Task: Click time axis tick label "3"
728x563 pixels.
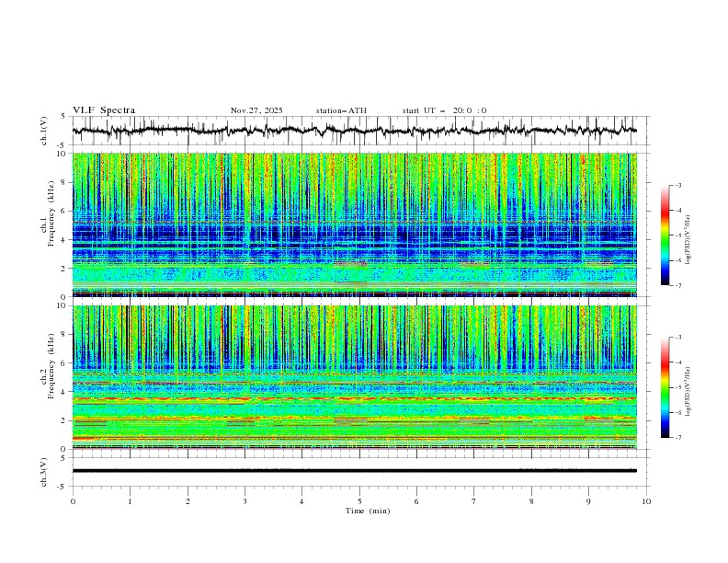Action: pyautogui.click(x=245, y=501)
